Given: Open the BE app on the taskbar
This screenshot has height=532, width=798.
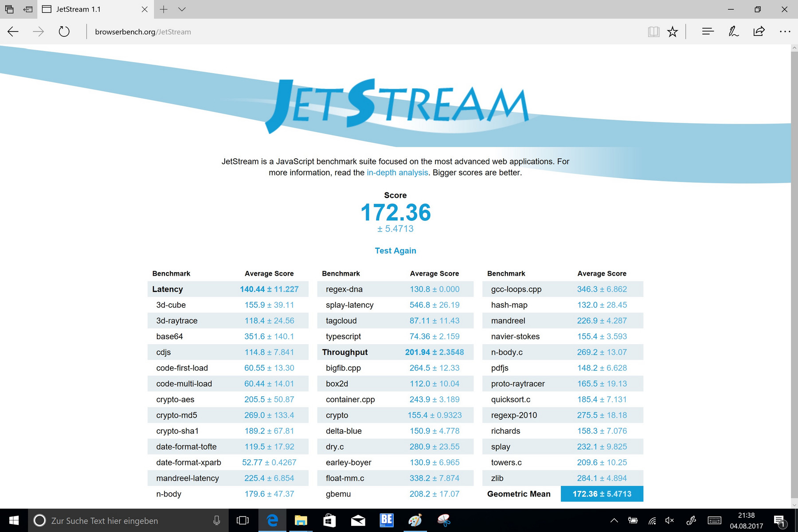Looking at the screenshot, I should pos(387,520).
